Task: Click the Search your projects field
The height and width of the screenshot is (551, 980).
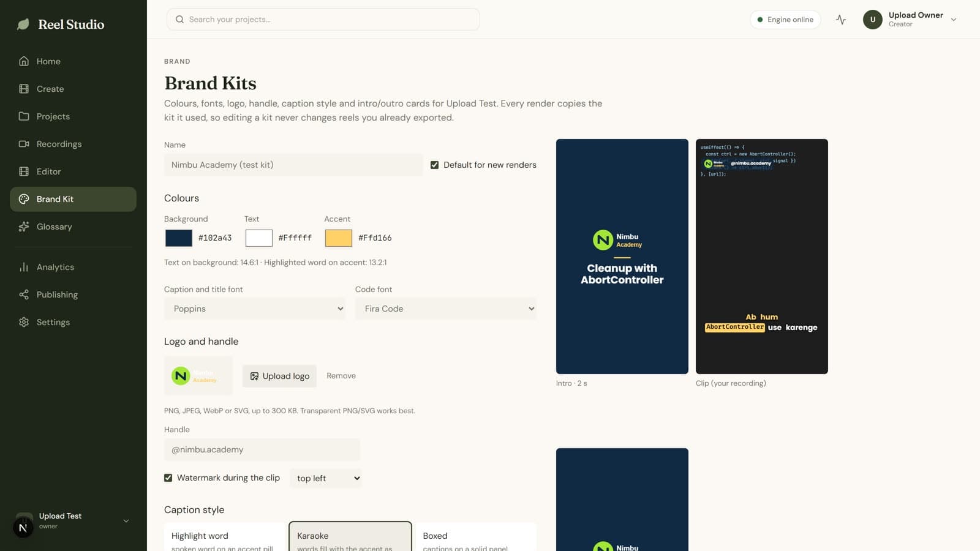Action: (x=323, y=20)
